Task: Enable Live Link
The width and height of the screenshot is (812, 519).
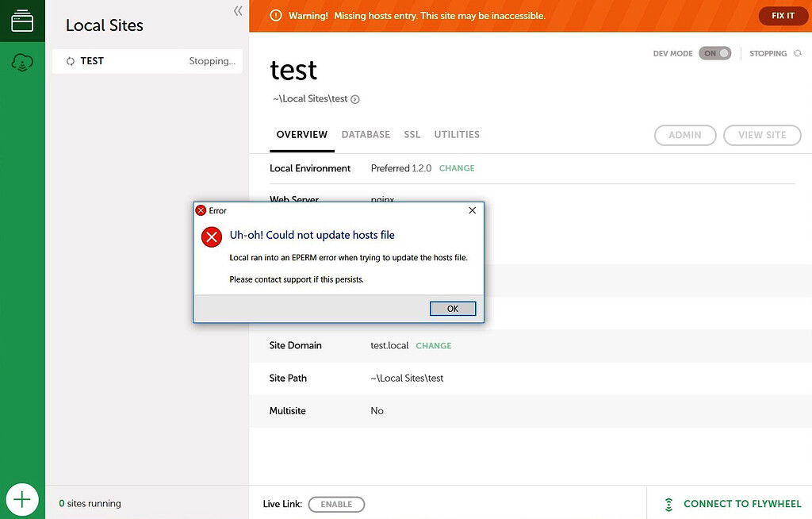Action: 336,503
